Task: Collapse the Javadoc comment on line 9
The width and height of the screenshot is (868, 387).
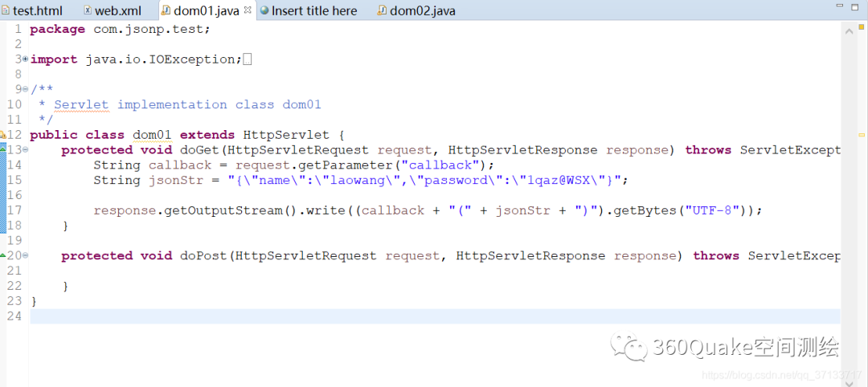Action: pyautogui.click(x=25, y=89)
